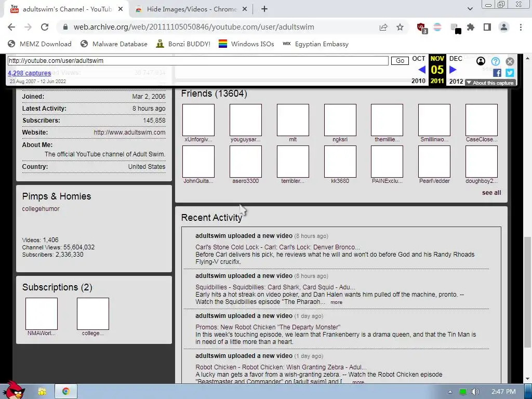Open the gray extension with black badge
The image size is (532, 399).
pos(455,29)
